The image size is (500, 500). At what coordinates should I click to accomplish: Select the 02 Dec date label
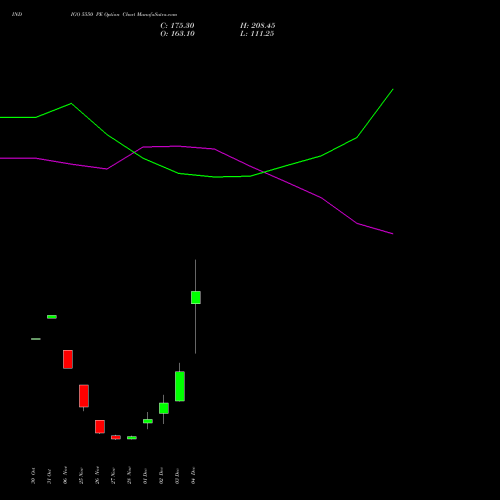[x=161, y=476]
